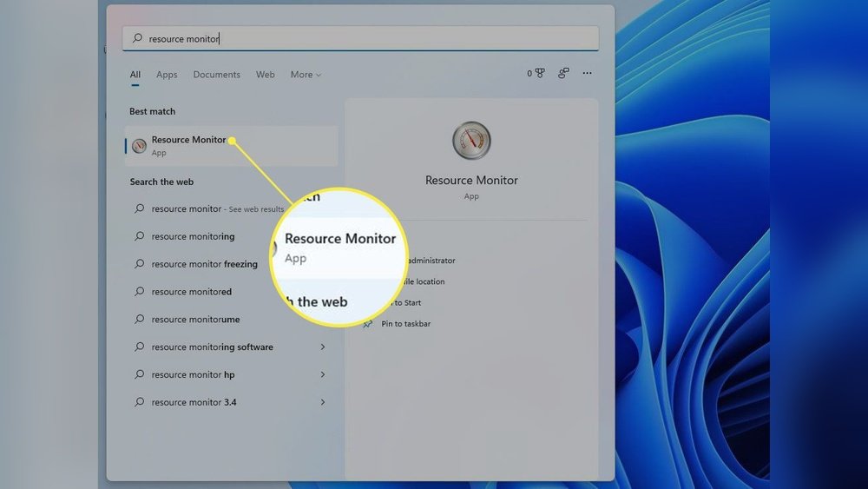Viewport: 868px width, 489px height.
Task: Expand the resource monitor hp suggestion arrow
Action: pyautogui.click(x=323, y=375)
